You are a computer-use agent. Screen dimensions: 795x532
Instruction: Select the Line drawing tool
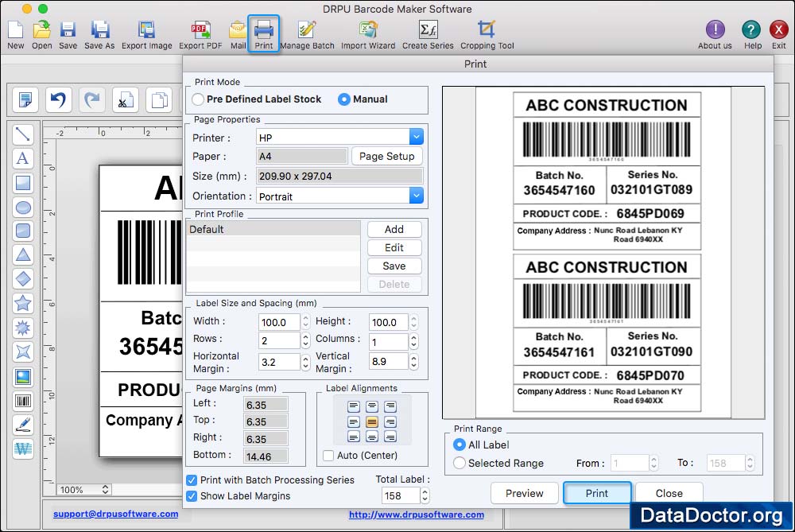pyautogui.click(x=23, y=134)
